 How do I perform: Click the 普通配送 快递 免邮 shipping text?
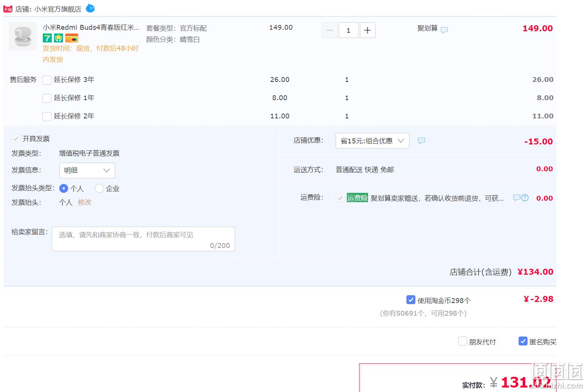tap(365, 170)
